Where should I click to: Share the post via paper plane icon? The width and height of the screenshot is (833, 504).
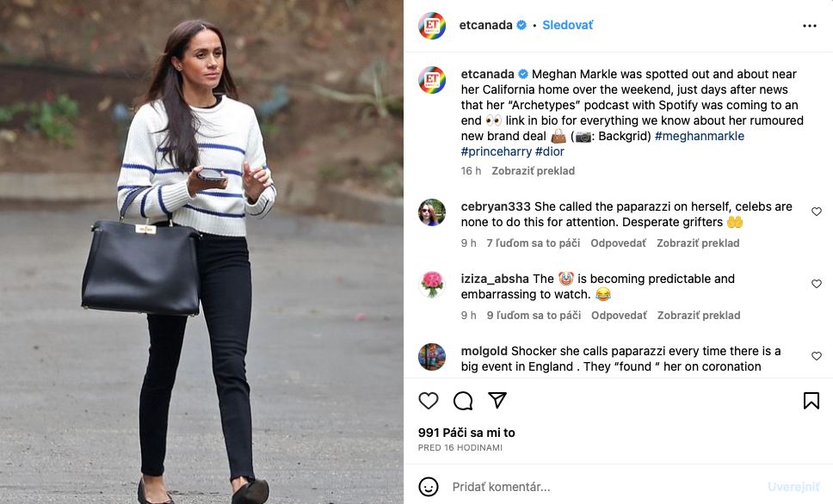tap(497, 400)
